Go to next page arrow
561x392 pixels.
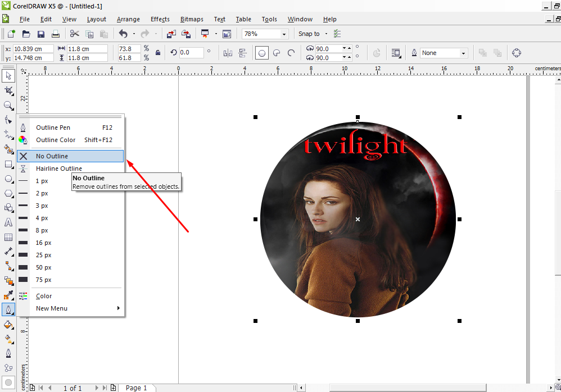pos(97,388)
